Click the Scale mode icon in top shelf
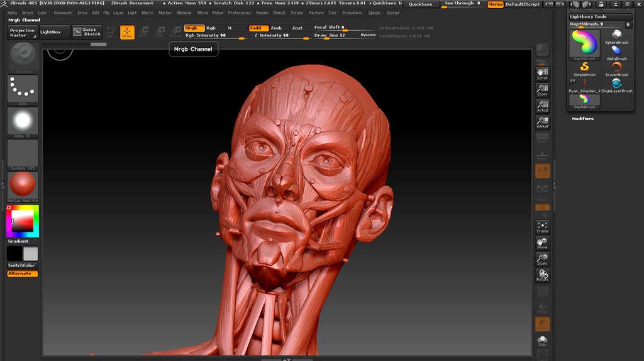 [x=159, y=33]
